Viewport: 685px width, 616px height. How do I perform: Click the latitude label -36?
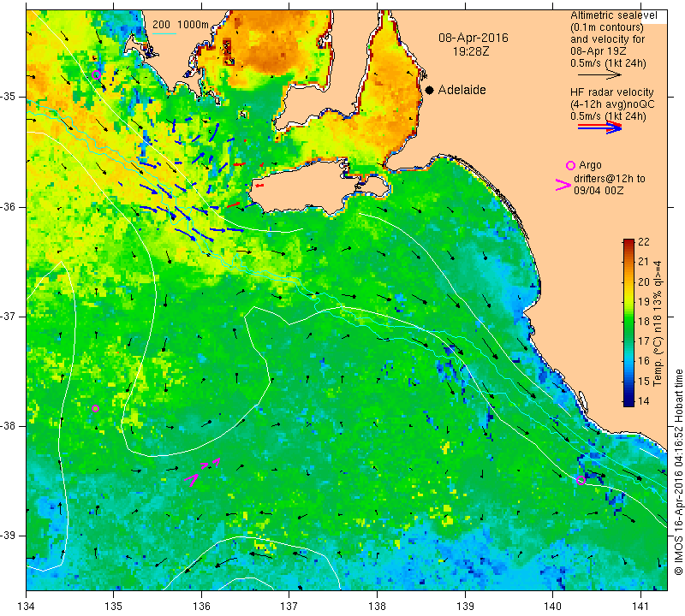[9, 206]
